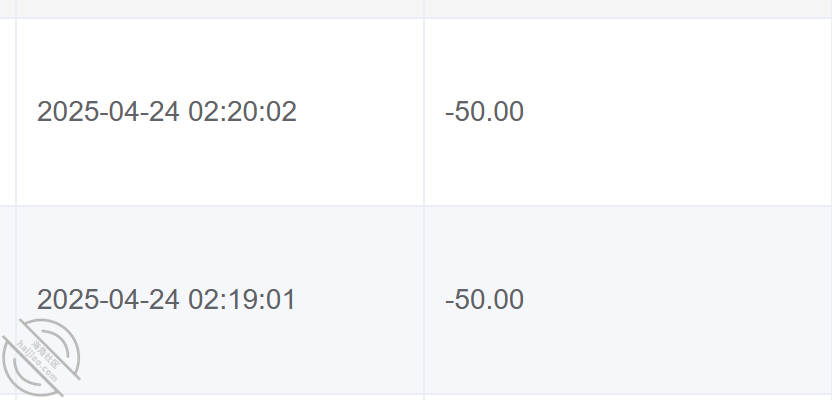Click empty space right of the first -50.00
832x400 pixels.
(x=678, y=112)
